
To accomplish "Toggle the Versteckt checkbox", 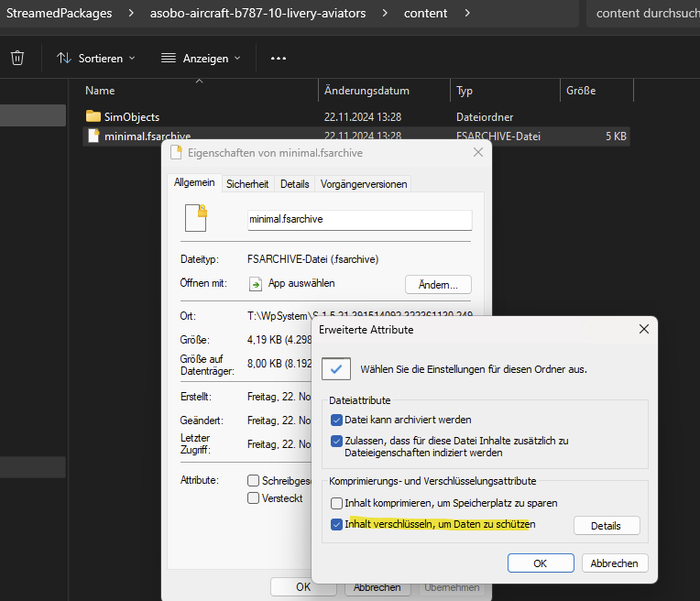I will pos(253,497).
